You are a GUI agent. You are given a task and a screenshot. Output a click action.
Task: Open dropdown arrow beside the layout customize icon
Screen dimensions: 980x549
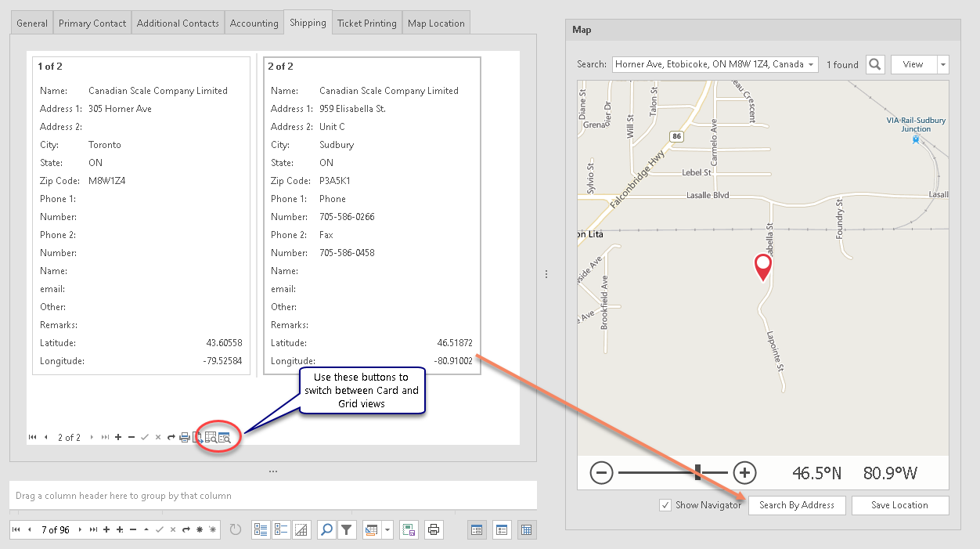tap(388, 530)
